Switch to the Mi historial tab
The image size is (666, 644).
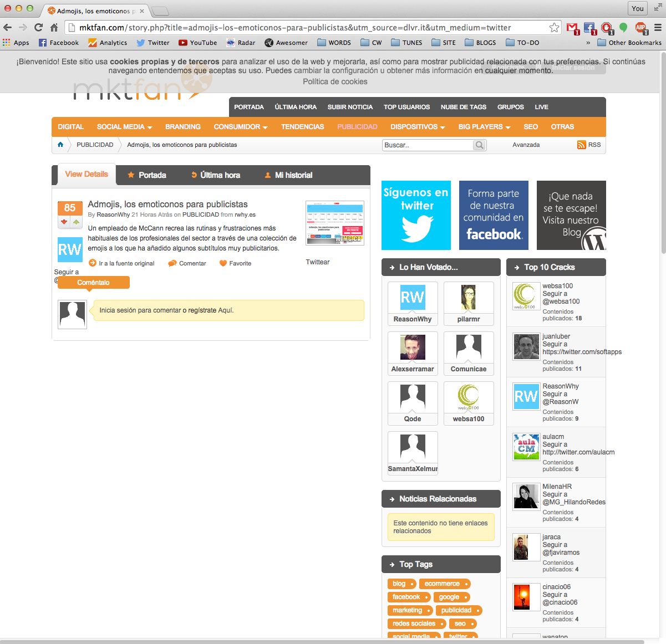point(288,175)
